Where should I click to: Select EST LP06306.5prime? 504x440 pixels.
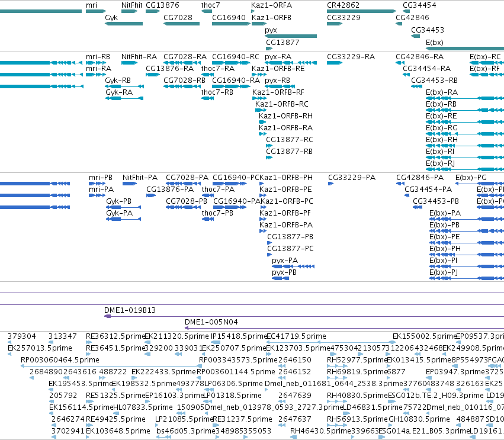tap(233, 384)
